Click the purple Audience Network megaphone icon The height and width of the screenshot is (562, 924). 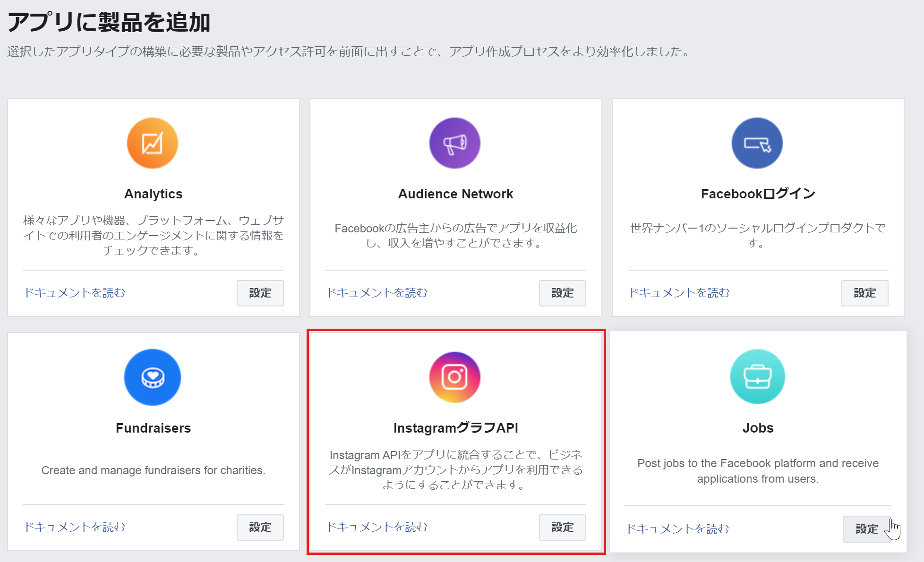point(455,143)
